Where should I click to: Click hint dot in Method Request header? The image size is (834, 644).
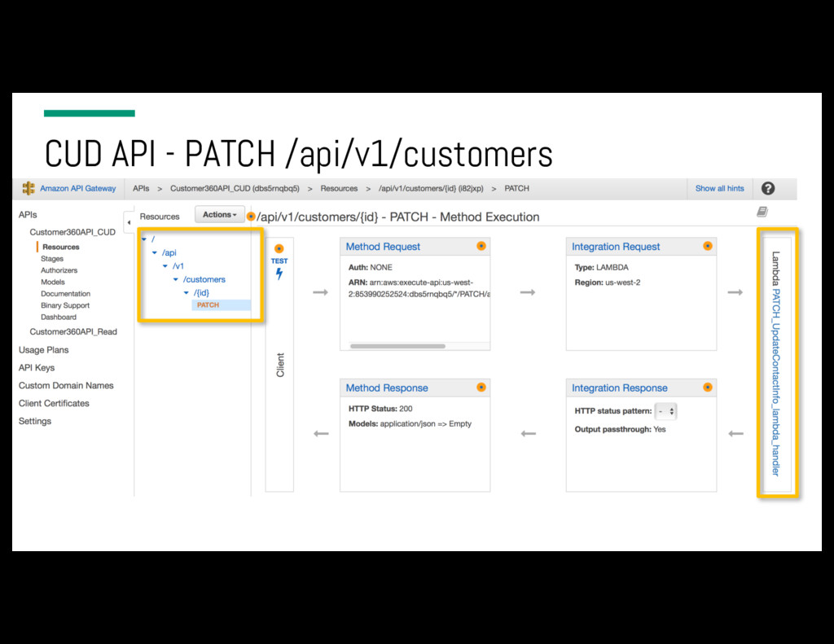481,246
